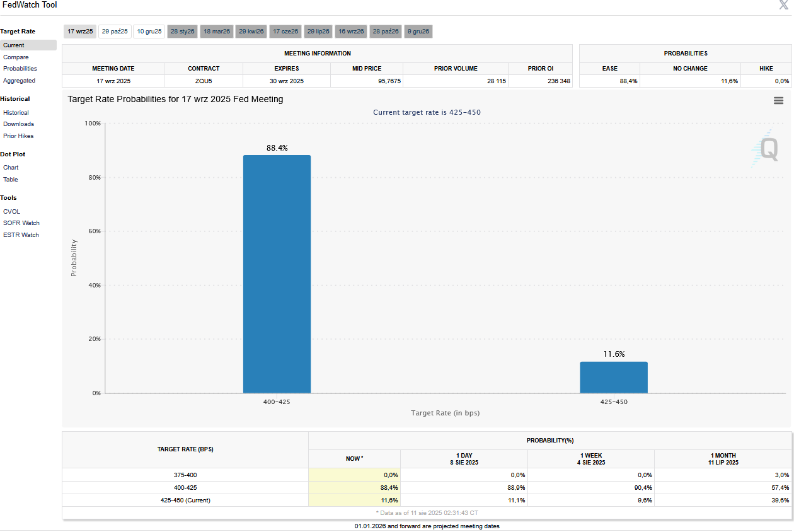Switch to the 29 paź25 meeting tab
794x532 pixels.
pos(115,32)
